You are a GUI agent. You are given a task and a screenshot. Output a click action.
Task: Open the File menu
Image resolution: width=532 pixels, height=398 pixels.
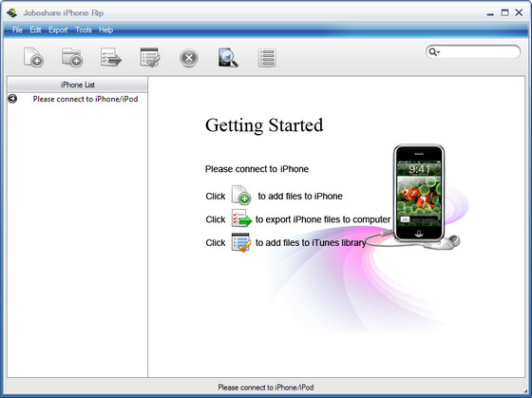(17, 29)
